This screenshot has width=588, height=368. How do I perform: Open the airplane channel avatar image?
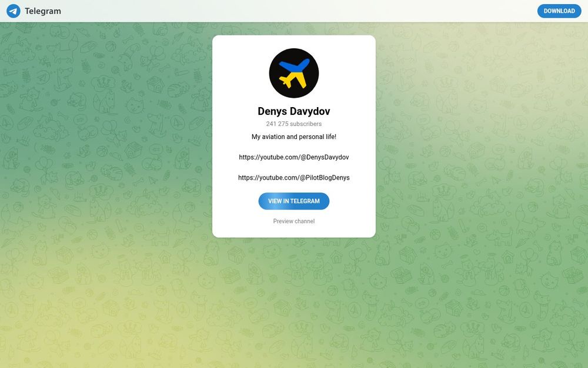(294, 73)
